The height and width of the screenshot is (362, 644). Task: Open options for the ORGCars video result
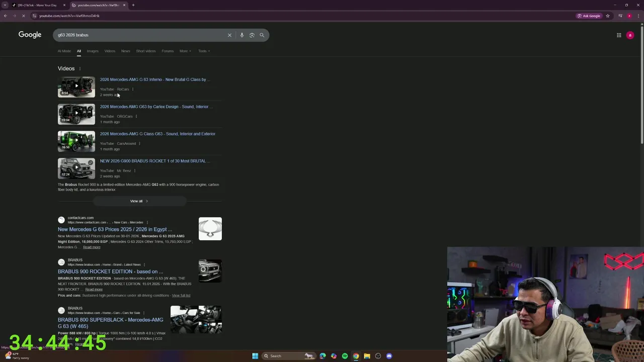pyautogui.click(x=136, y=117)
